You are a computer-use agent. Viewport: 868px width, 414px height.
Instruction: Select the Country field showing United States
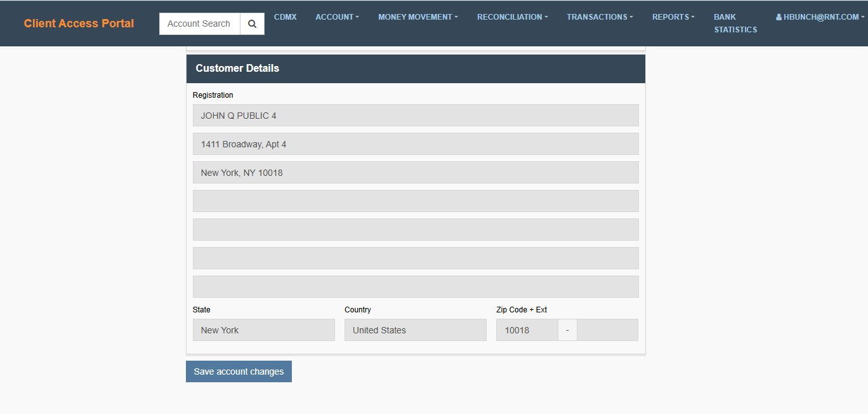[416, 330]
